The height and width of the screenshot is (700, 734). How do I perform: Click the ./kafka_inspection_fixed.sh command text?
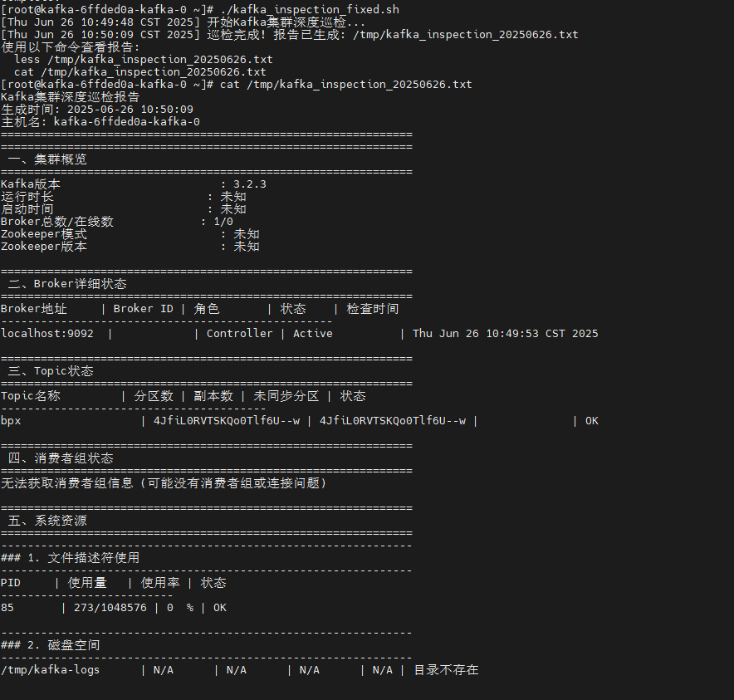pyautogui.click(x=310, y=9)
